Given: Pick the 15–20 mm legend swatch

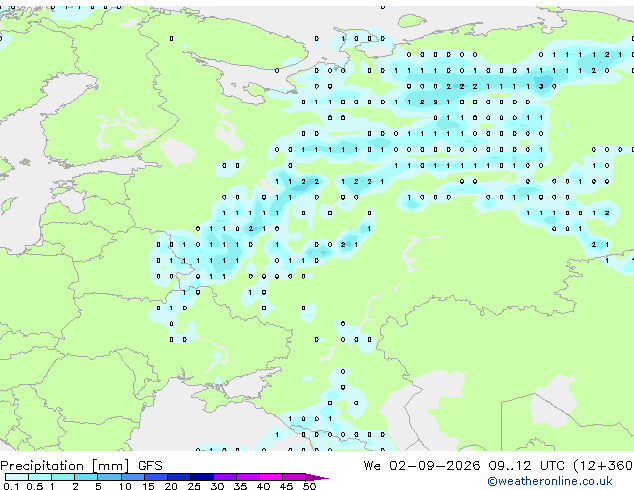Looking at the screenshot, I should pos(155,477).
